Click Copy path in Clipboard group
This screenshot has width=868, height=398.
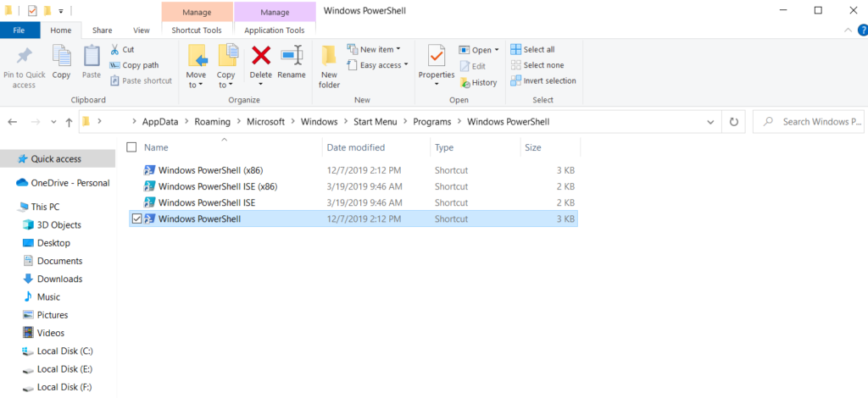point(134,65)
